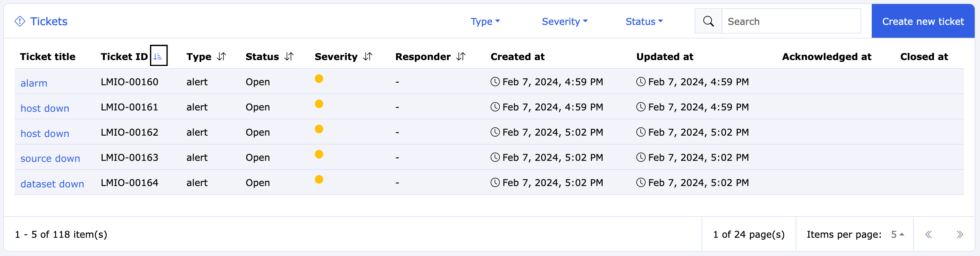The height and width of the screenshot is (256, 980).
Task: Open the Type filter dropdown
Action: [x=485, y=22]
